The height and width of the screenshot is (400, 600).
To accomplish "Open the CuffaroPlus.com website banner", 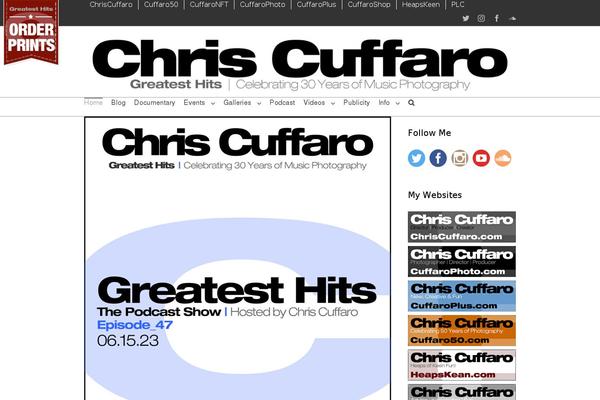I will coord(462,296).
